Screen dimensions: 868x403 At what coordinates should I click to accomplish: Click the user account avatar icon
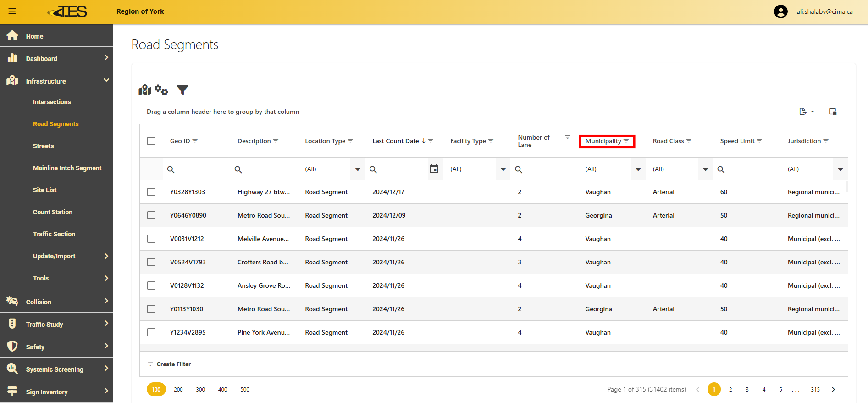(x=780, y=11)
